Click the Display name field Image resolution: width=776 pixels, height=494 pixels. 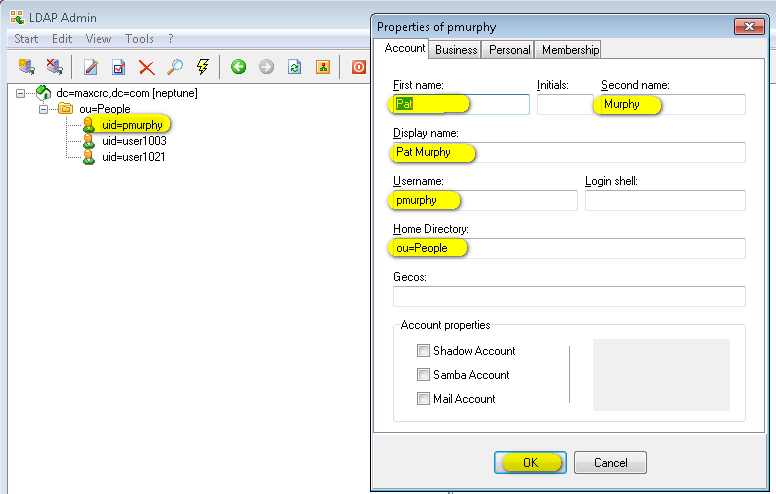pos(569,152)
